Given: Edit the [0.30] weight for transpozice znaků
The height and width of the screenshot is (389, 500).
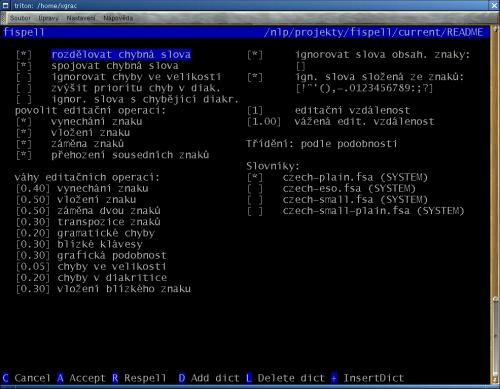Looking at the screenshot, I should click(x=33, y=222).
